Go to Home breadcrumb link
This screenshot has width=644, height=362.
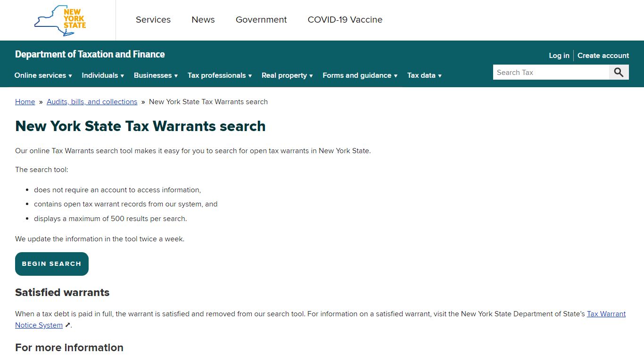click(25, 102)
